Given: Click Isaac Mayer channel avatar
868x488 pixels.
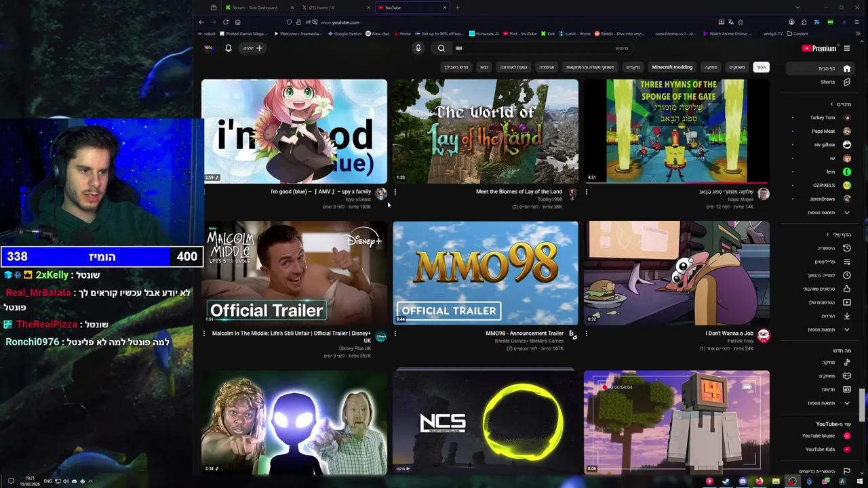Looking at the screenshot, I should tap(764, 194).
